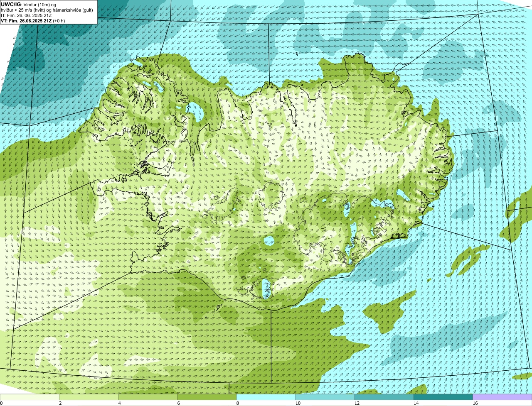
Task: Click the '6' scale label
Action: coord(179,403)
